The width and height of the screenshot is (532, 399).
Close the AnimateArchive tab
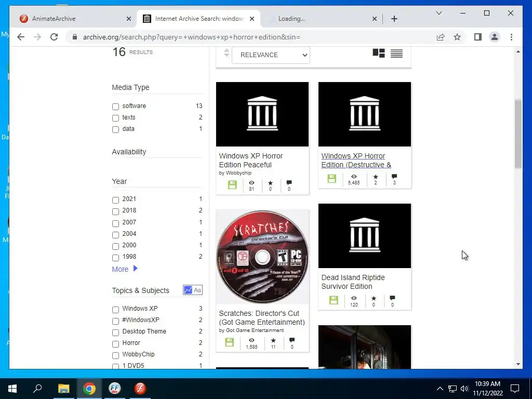pyautogui.click(x=129, y=19)
